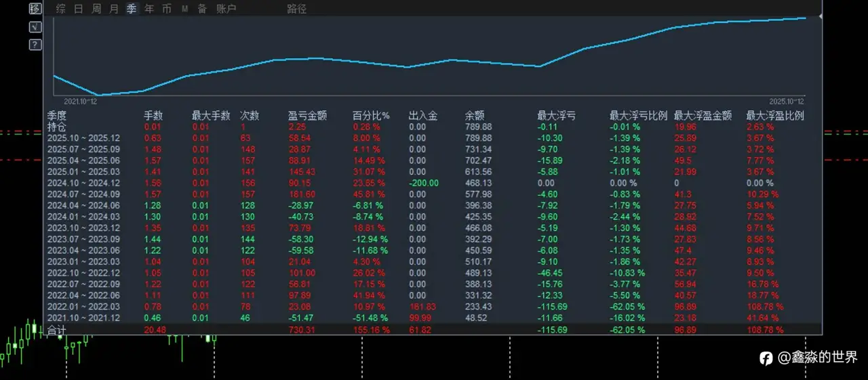Open the M tab
Image resolution: width=868 pixels, height=380 pixels.
[184, 9]
